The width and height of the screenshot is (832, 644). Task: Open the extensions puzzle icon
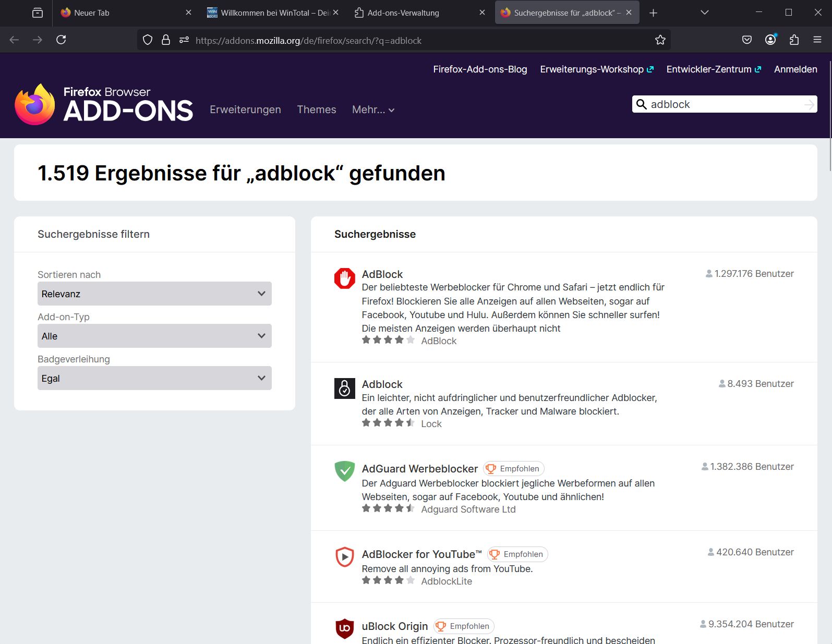[794, 40]
